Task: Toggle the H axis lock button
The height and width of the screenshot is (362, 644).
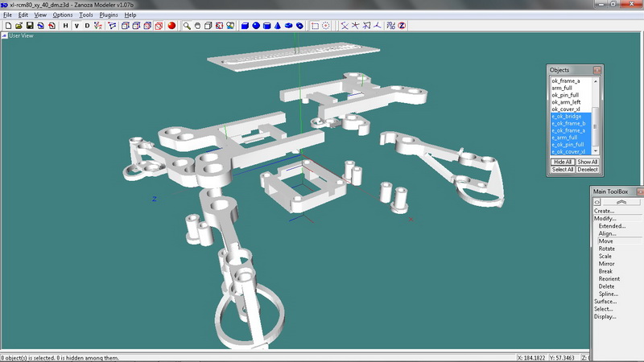Action: pyautogui.click(x=65, y=26)
